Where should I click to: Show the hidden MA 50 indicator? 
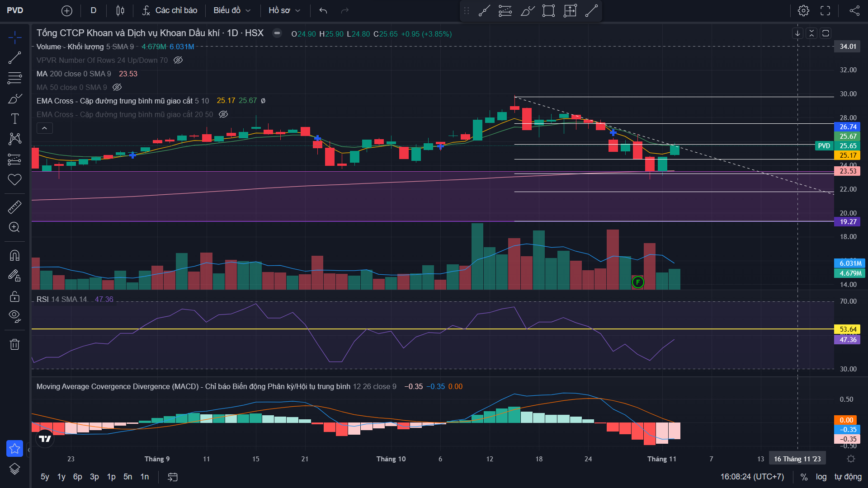(x=117, y=87)
